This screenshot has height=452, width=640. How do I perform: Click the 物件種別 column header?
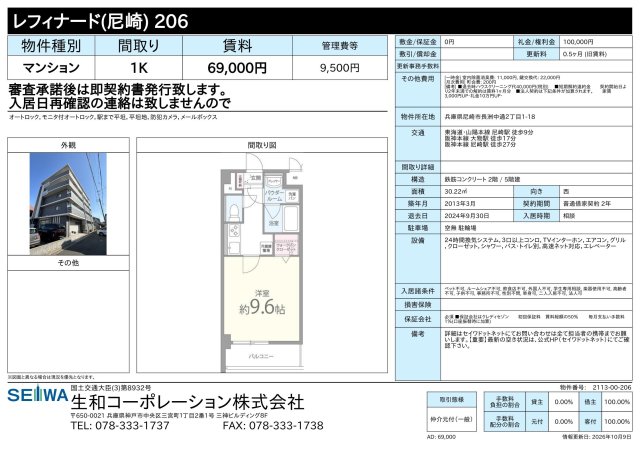tap(51, 46)
